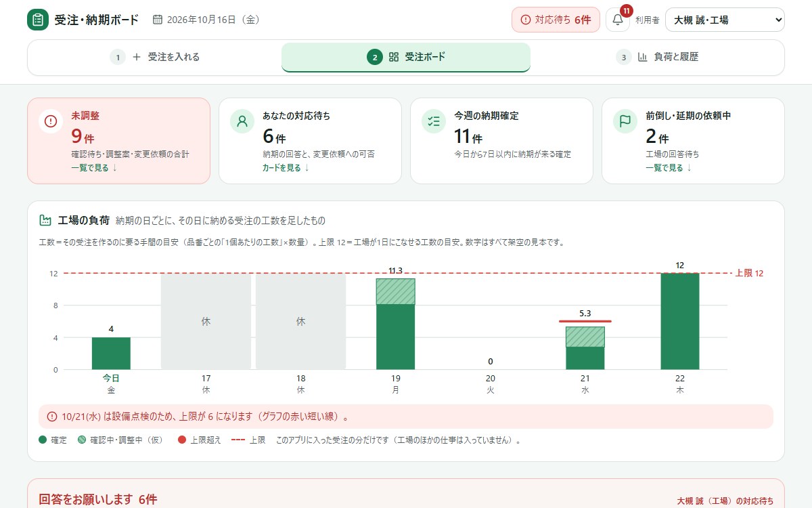
Task: Click the checklist icon on 今週の納期確定 card
Action: point(434,121)
